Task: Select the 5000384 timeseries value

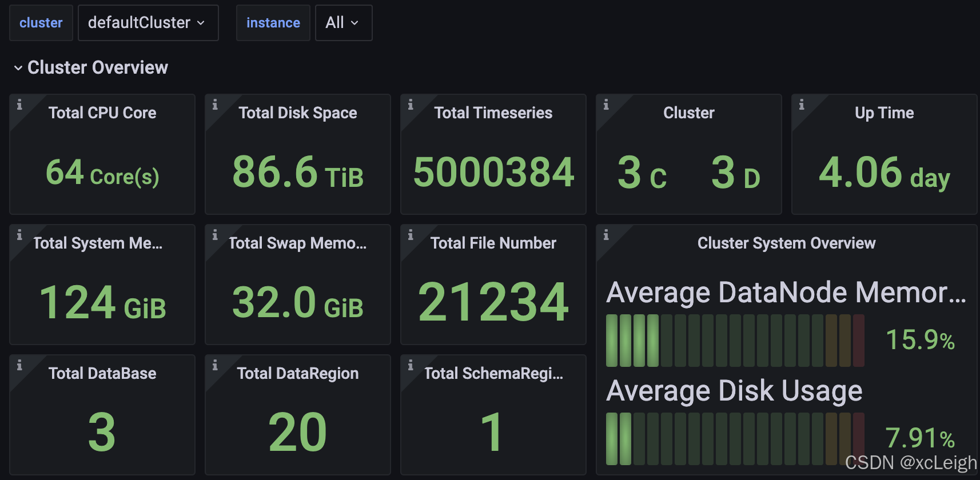Action: pos(493,172)
